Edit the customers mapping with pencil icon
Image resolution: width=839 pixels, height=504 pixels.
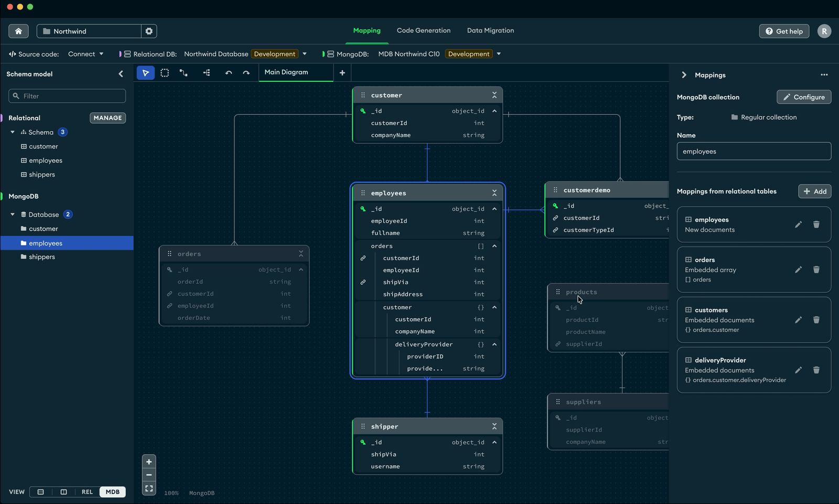point(798,320)
